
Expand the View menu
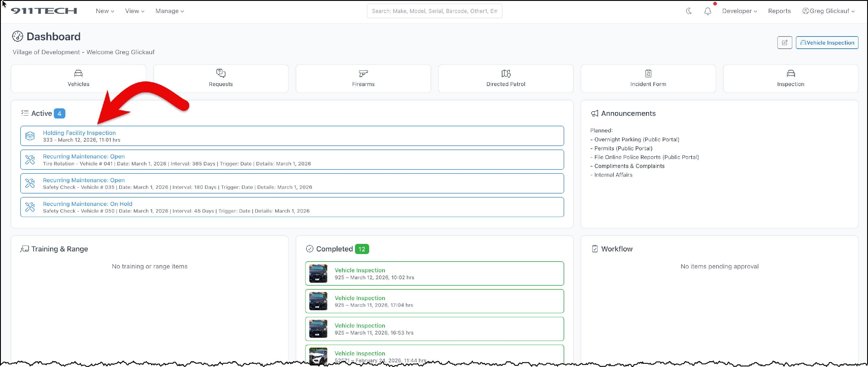135,11
